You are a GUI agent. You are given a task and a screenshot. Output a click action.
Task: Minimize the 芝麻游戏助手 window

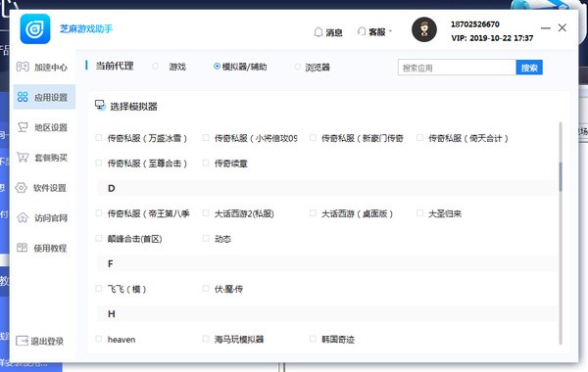(546, 28)
